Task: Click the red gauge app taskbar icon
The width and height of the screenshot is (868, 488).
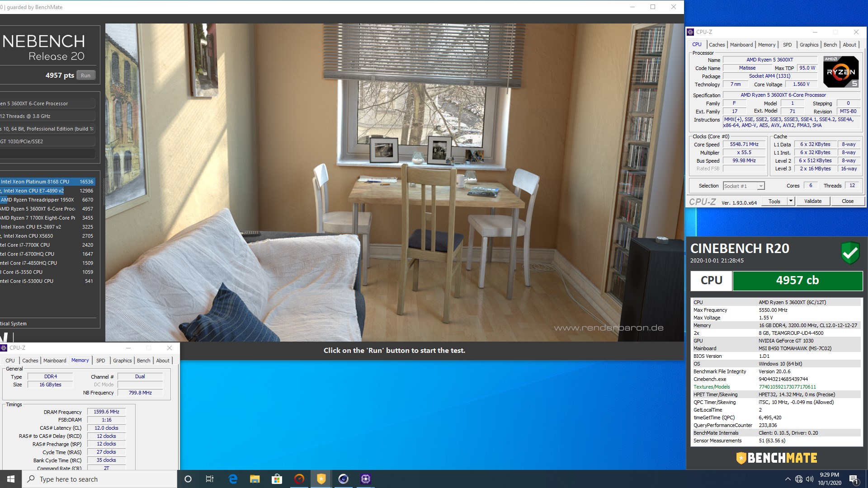Action: [299, 479]
